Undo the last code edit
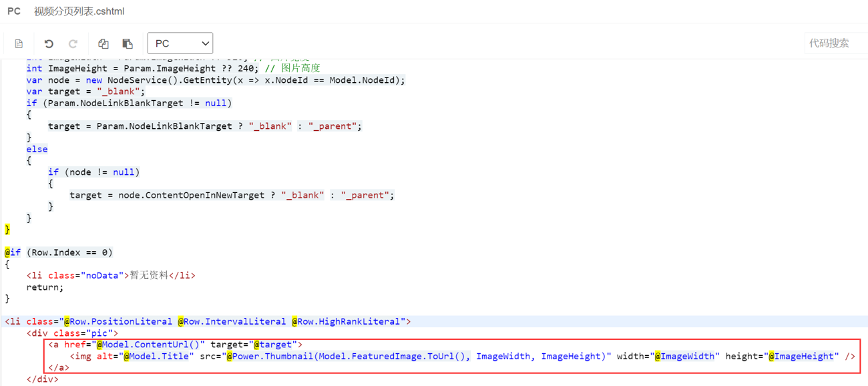 (49, 43)
